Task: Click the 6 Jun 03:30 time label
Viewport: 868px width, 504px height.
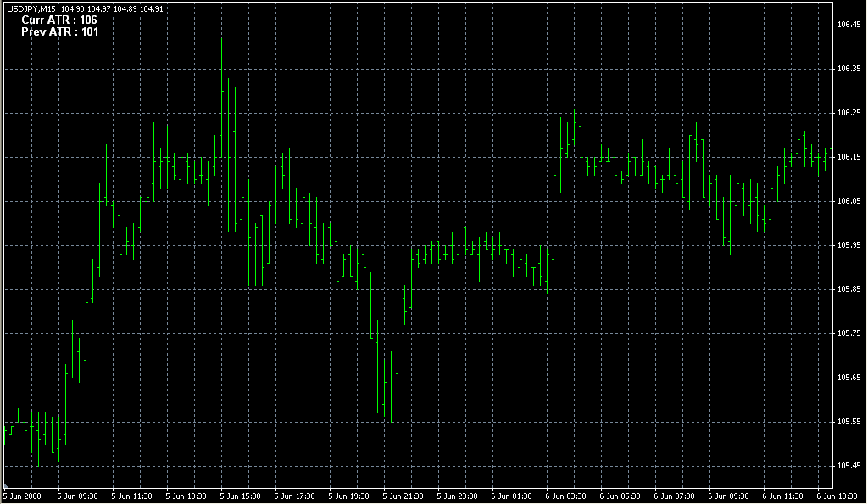Action: click(565, 496)
